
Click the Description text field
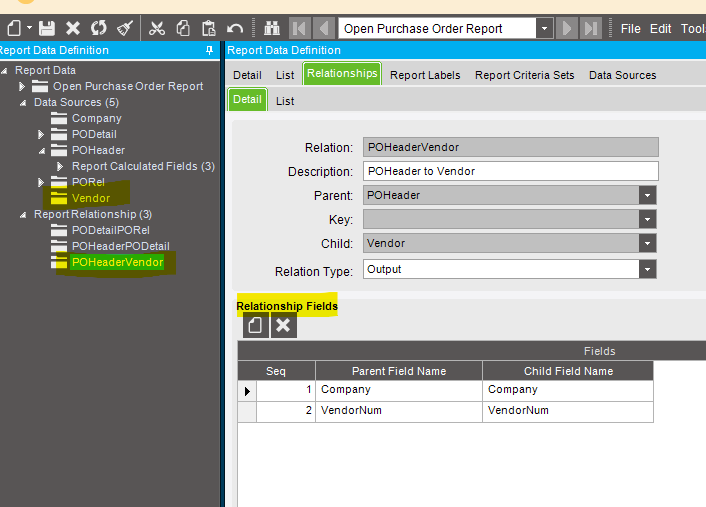pyautogui.click(x=510, y=171)
